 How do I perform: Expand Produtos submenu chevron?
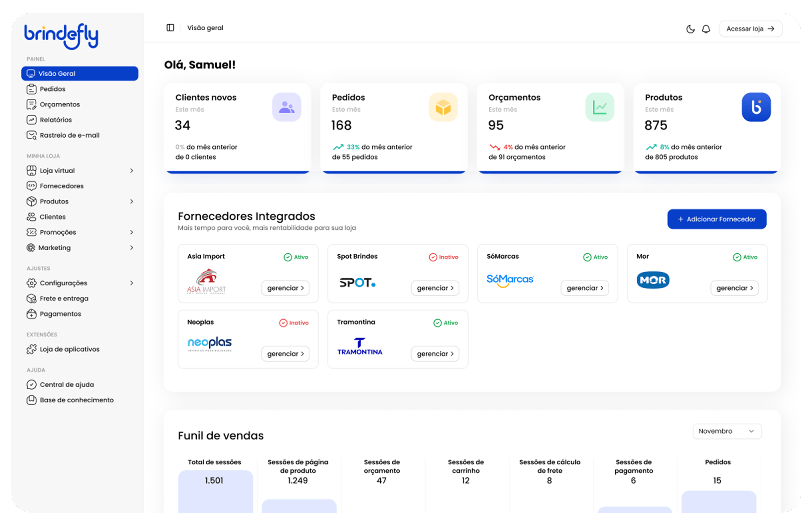click(x=132, y=201)
